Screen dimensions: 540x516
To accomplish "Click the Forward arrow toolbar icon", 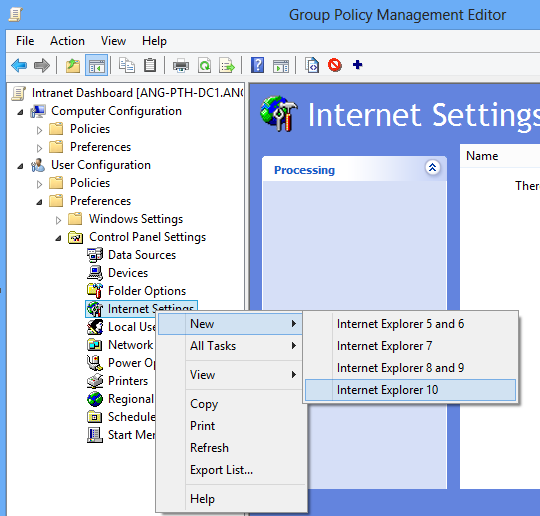I will click(42, 65).
